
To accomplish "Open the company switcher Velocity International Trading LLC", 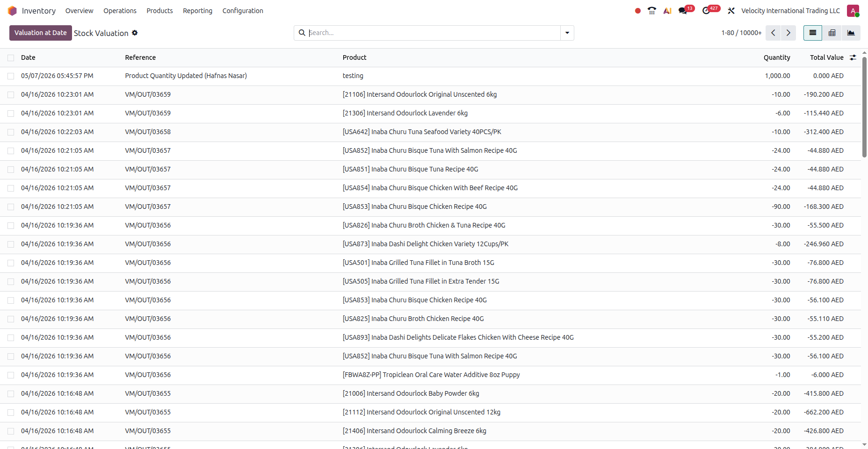I will [x=790, y=11].
